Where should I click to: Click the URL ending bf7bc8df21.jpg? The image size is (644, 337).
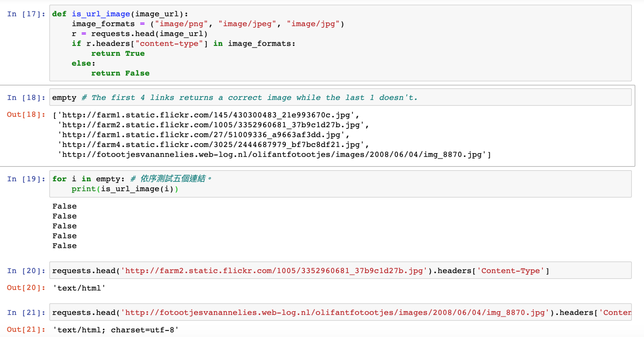pyautogui.click(x=211, y=145)
